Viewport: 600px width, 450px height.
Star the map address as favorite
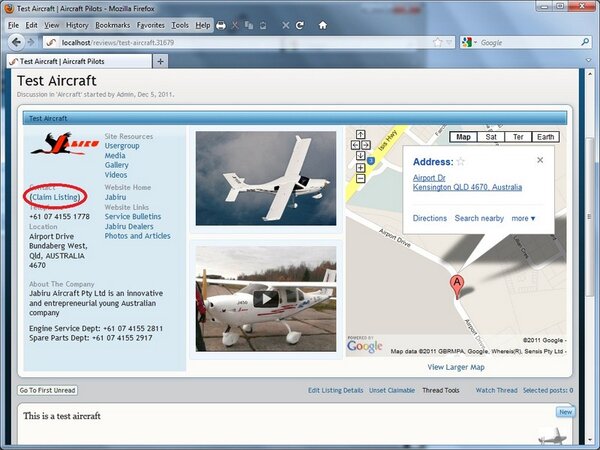coord(461,161)
